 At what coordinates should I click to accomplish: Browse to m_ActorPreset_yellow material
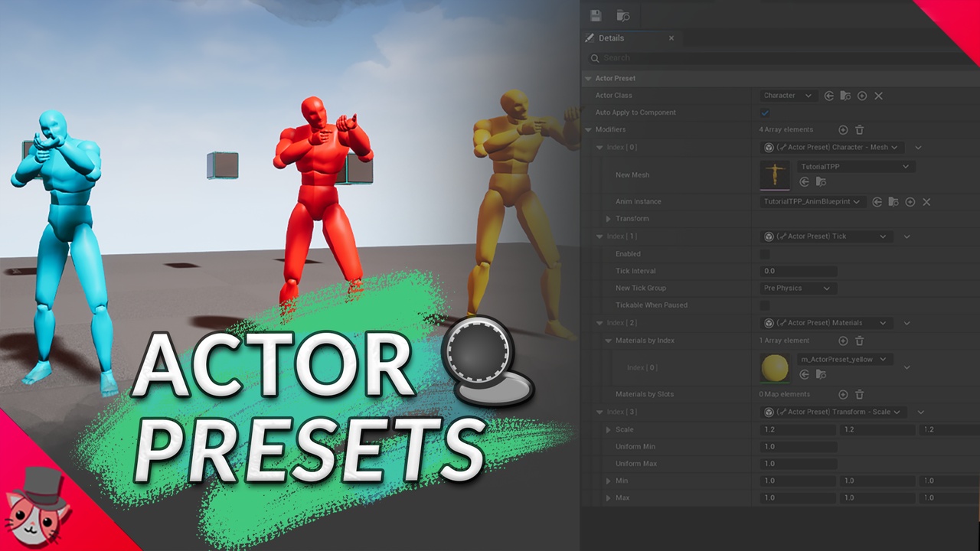(x=821, y=375)
